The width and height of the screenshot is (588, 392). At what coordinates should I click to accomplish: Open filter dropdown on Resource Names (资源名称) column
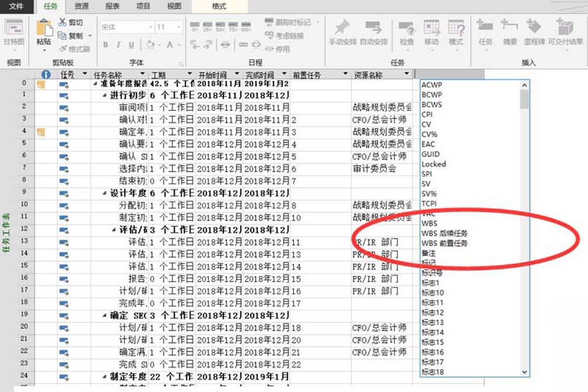[407, 73]
